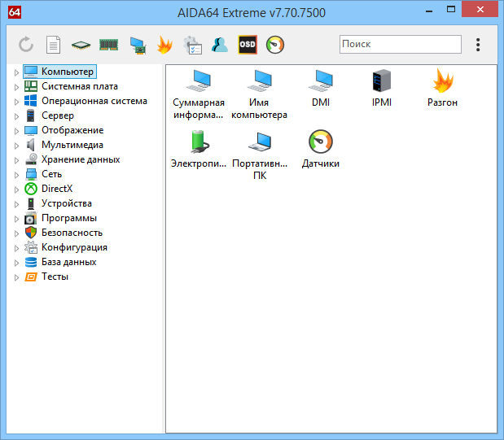This screenshot has height=440, width=504.
Task: Select DirectX in the sidebar tree
Action: tap(56, 189)
